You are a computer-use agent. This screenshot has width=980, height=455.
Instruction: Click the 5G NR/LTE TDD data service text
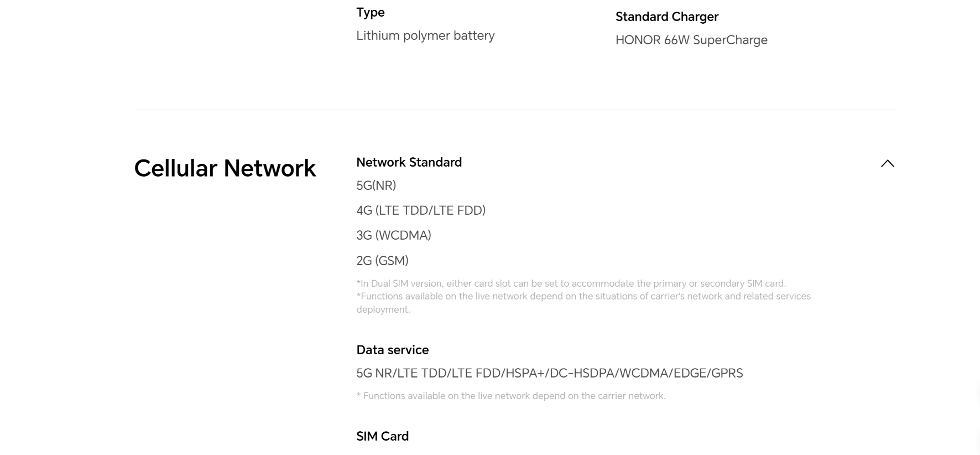(550, 373)
